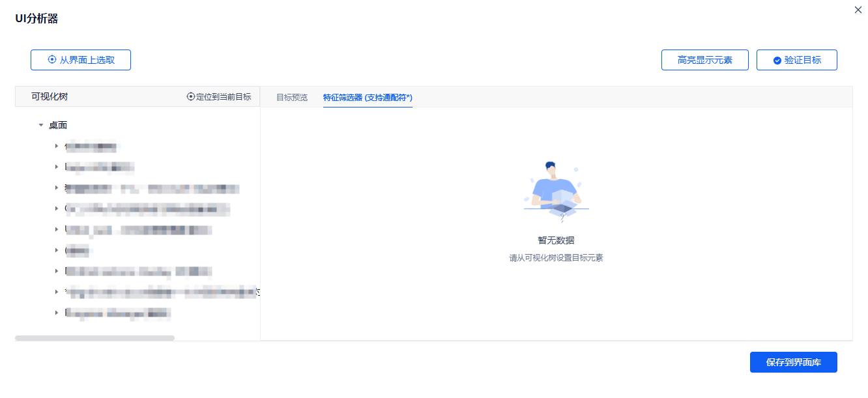
Task: Collapse the 桌面 root node arrow
Action: (x=41, y=125)
